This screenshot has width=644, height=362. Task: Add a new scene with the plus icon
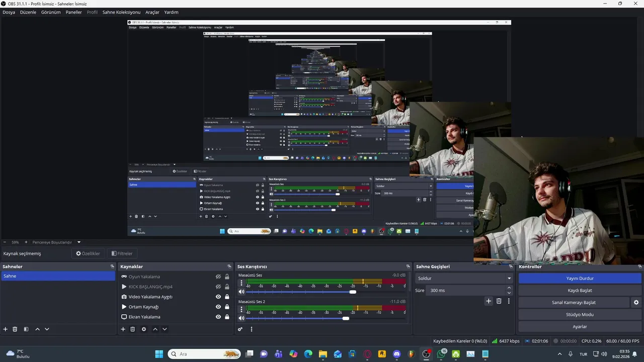coord(6,329)
